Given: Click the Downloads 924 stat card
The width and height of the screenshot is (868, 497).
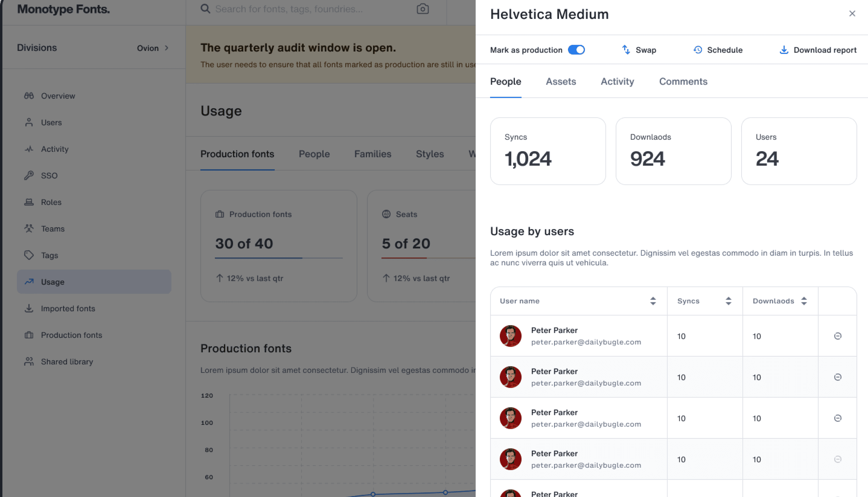Looking at the screenshot, I should 673,151.
